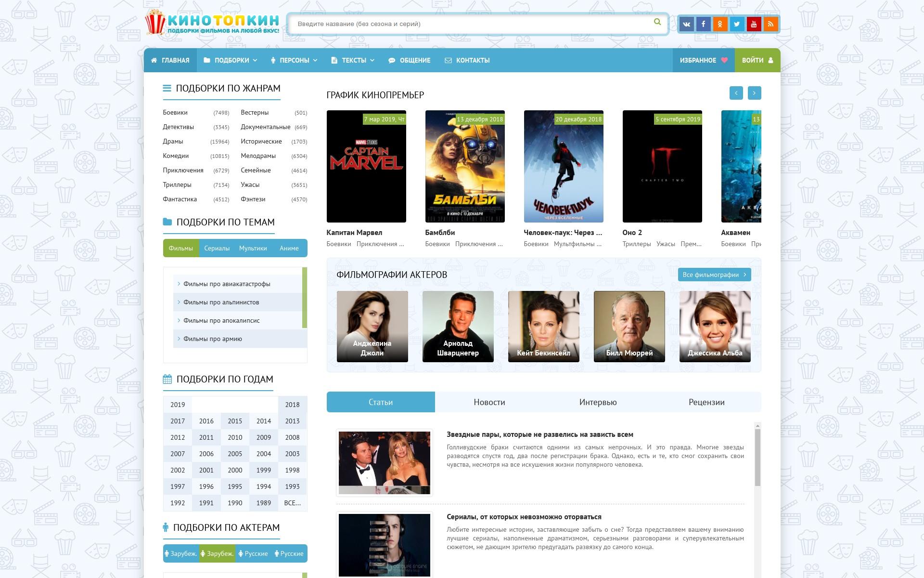Image resolution: width=924 pixels, height=578 pixels.
Task: Click the list icon near Подборки по жанрам
Action: click(167, 88)
